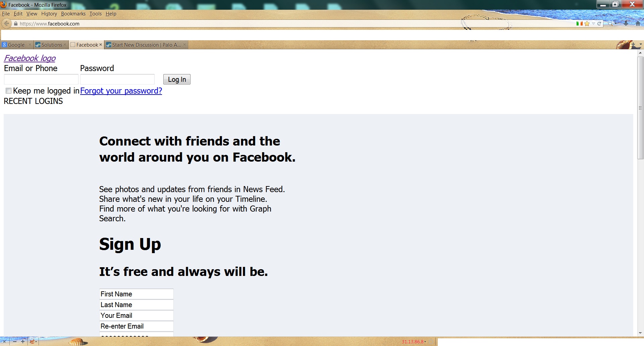Open the address bar history dropdown arrow
Screen dimensions: 644x346
[x=593, y=23]
